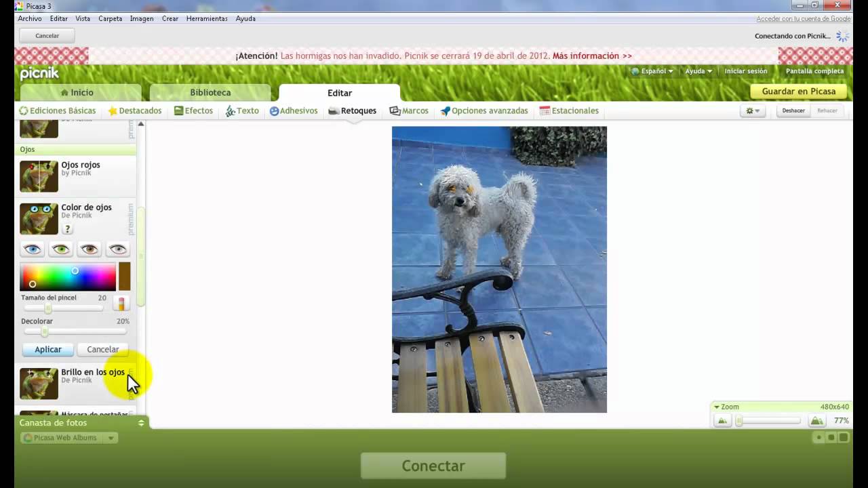Image resolution: width=868 pixels, height=488 pixels.
Task: Choose the brown eye color preset
Action: tap(90, 249)
